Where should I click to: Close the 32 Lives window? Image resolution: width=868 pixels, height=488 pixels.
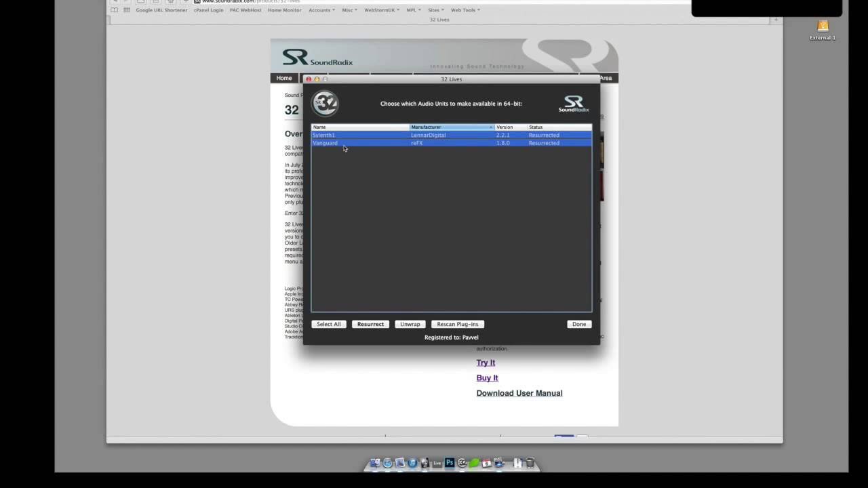point(309,79)
